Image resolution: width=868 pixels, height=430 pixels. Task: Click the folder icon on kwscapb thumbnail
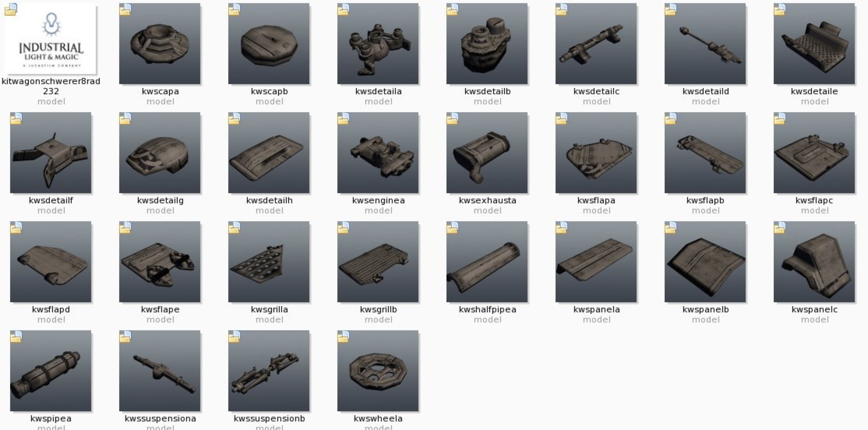(234, 10)
